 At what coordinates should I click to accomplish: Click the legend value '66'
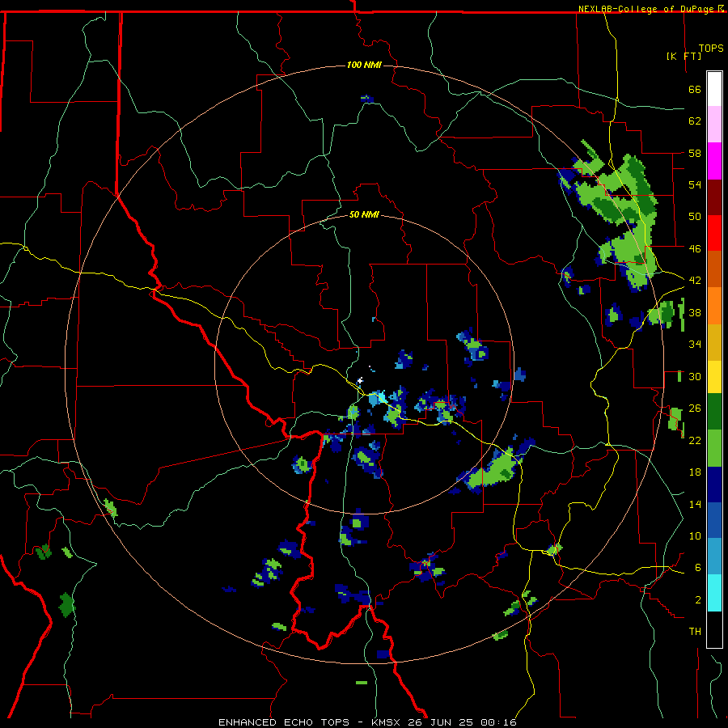coord(695,90)
